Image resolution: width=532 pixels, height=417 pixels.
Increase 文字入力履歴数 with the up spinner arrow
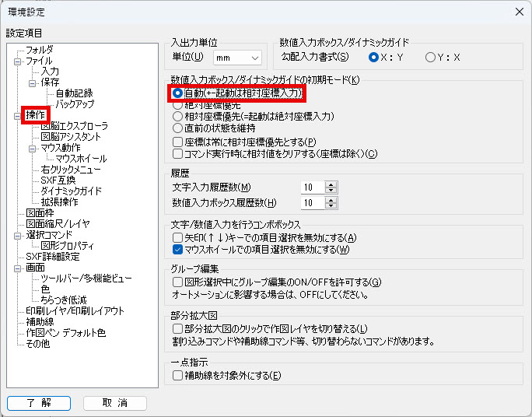pyautogui.click(x=331, y=184)
